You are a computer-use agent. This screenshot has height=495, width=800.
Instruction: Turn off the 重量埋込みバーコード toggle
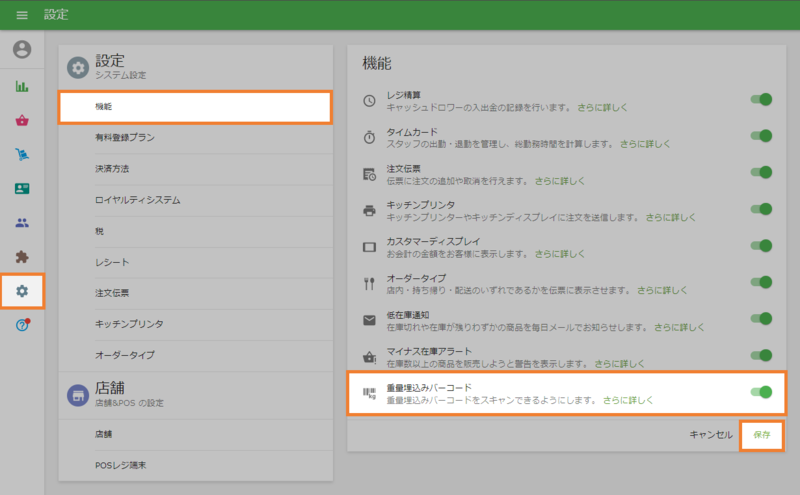coord(762,392)
